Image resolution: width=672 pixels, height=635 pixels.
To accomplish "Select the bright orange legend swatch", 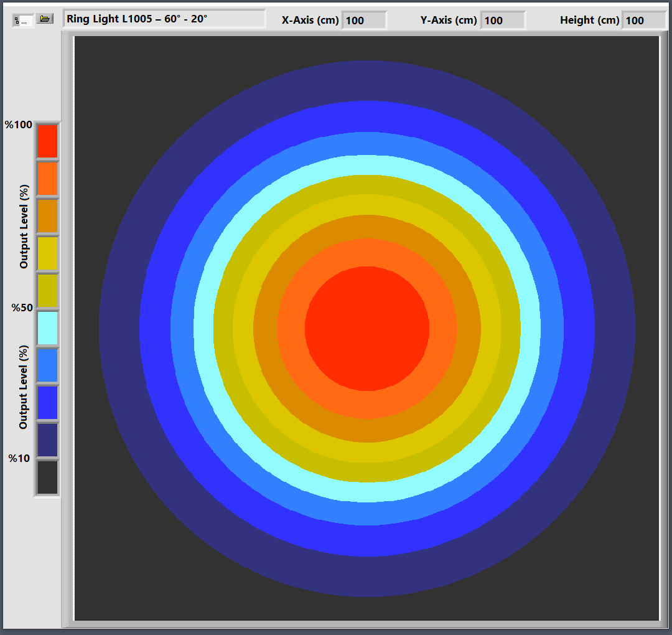I will (47, 179).
